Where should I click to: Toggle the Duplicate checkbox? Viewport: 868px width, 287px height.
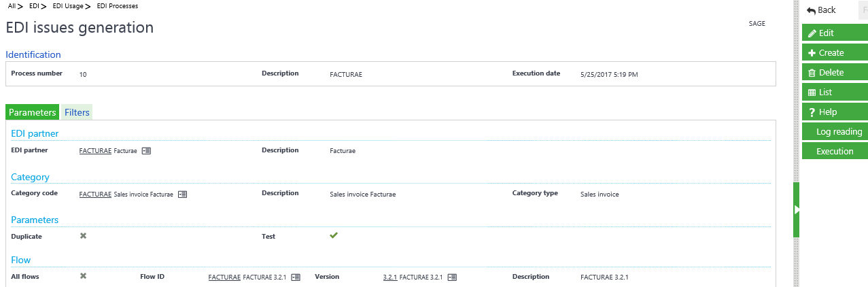pos(83,236)
